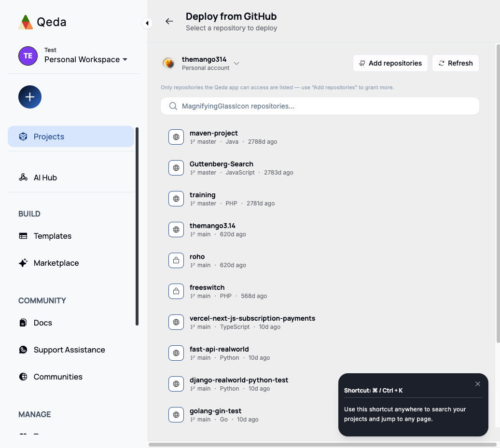The width and height of the screenshot is (500, 448).
Task: Open Support Assistance
Action: 71,350
